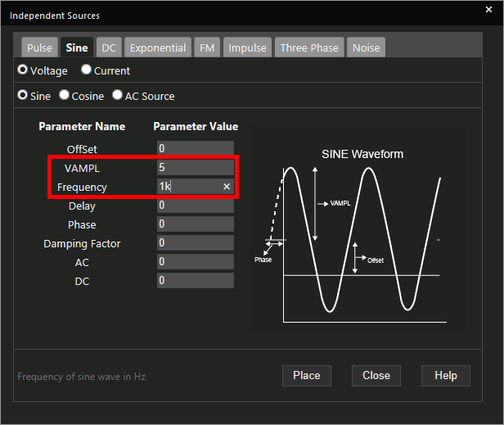Screen dimensions: 504x425
Task: Select the Voltage radio button
Action: (23, 70)
